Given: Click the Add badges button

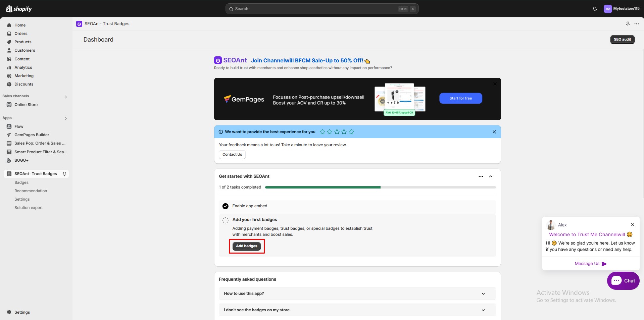Looking at the screenshot, I should (x=247, y=246).
